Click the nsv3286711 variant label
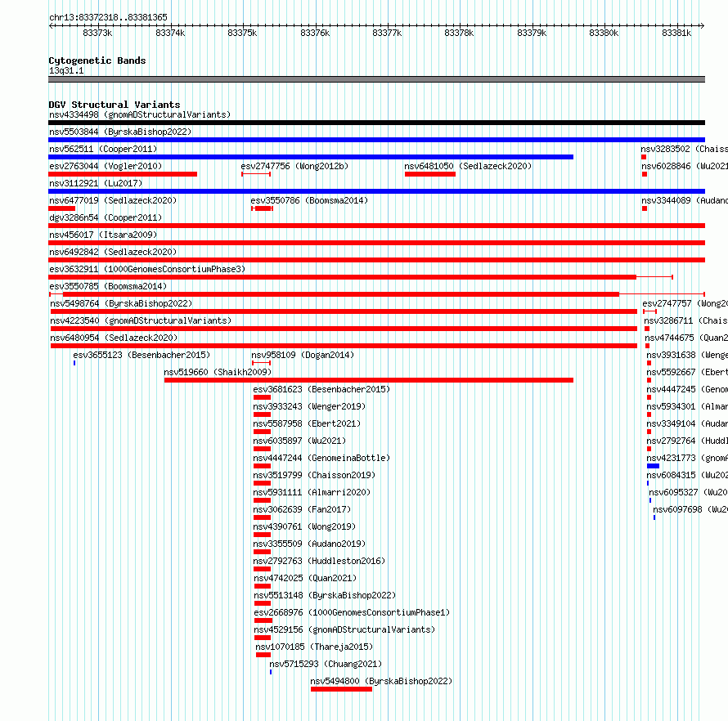The height and width of the screenshot is (721, 728). pos(685,320)
